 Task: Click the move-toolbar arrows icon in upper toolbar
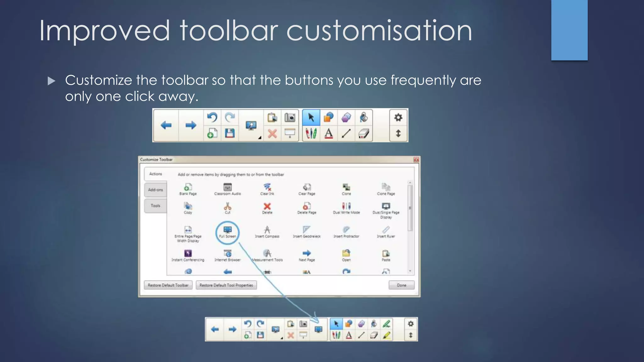(398, 134)
